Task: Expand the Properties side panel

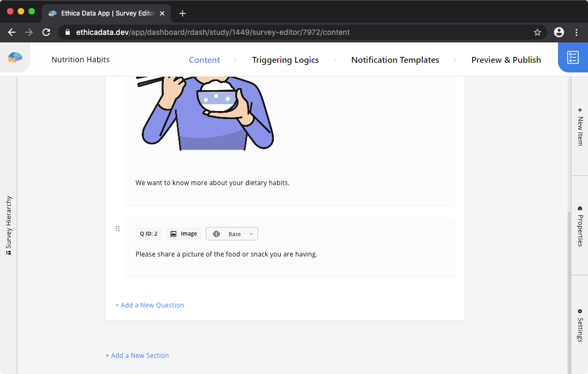Action: pyautogui.click(x=580, y=225)
